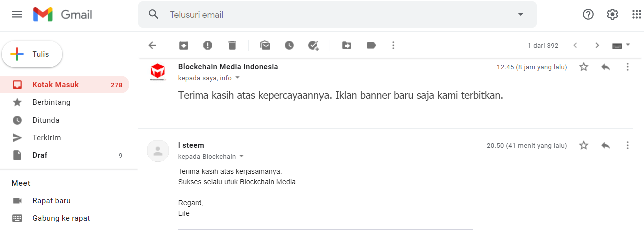
Task: Reply to Blockchain Media Indonesia message
Action: [606, 67]
